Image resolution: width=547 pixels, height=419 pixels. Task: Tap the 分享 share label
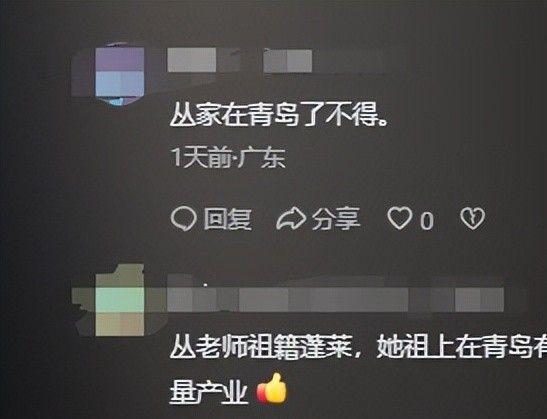(336, 219)
